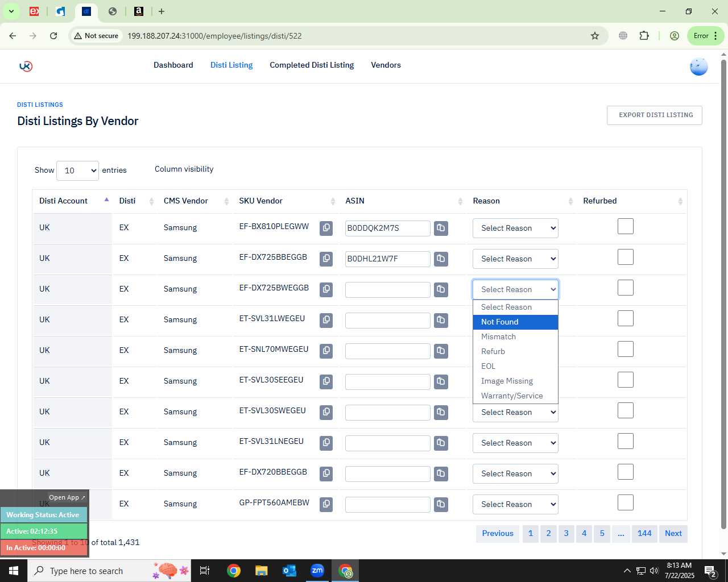Copy SKU ET-SVL31LNEGEU with its copy icon

(x=326, y=443)
